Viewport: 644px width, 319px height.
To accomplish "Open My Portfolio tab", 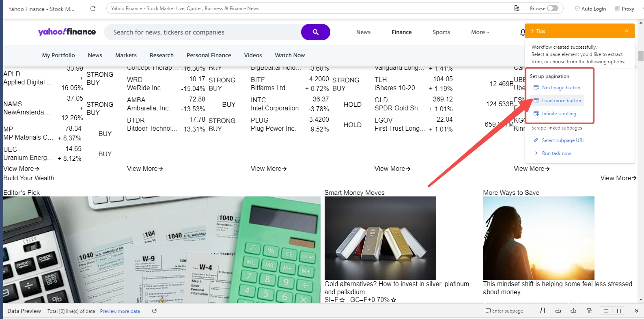I will tap(58, 55).
